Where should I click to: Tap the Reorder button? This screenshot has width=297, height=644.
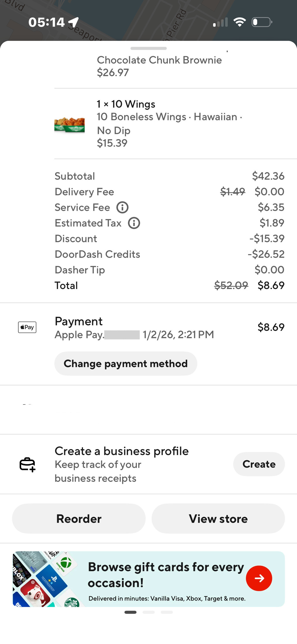pyautogui.click(x=79, y=519)
